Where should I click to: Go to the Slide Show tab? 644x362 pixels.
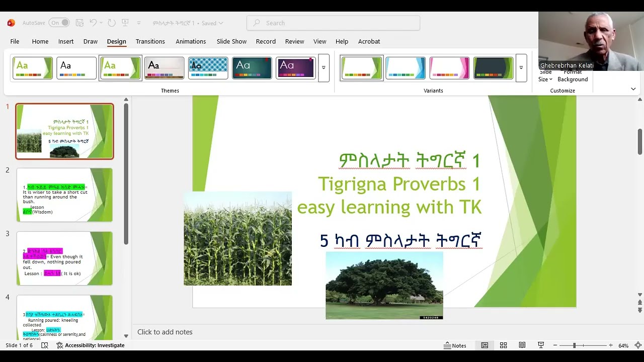pos(231,41)
